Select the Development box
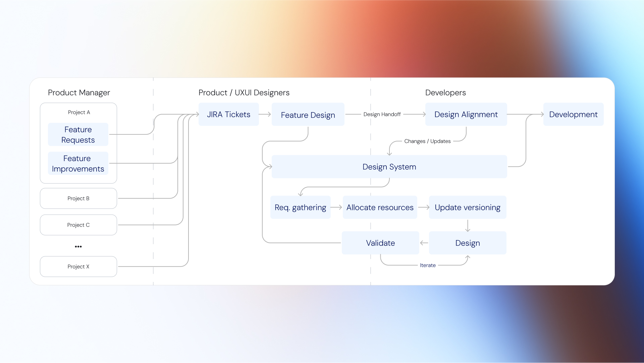 click(x=573, y=115)
